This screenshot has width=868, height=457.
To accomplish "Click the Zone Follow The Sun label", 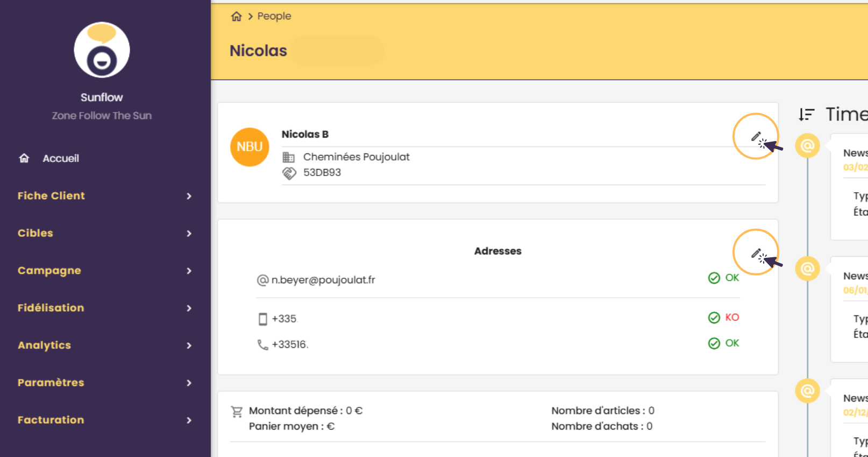I will point(102,116).
